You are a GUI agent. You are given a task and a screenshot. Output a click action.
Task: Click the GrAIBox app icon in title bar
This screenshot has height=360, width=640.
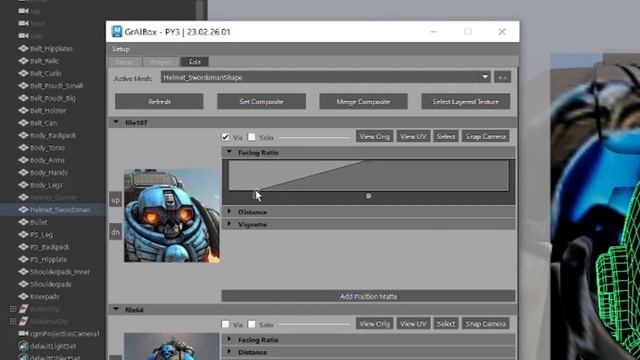tap(117, 31)
